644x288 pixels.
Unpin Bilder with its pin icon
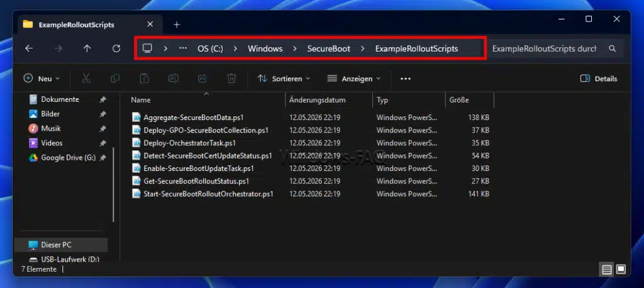point(103,114)
